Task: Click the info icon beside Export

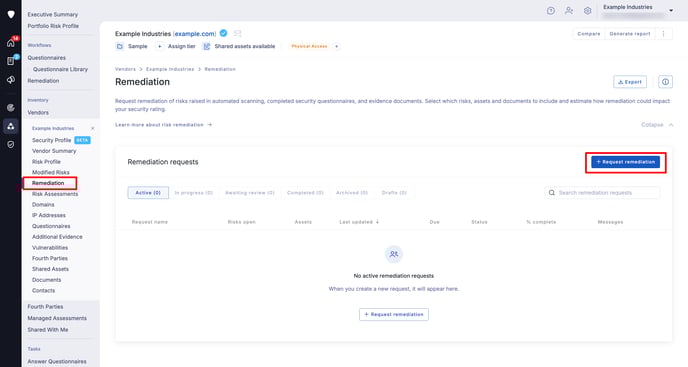Action: pyautogui.click(x=665, y=82)
